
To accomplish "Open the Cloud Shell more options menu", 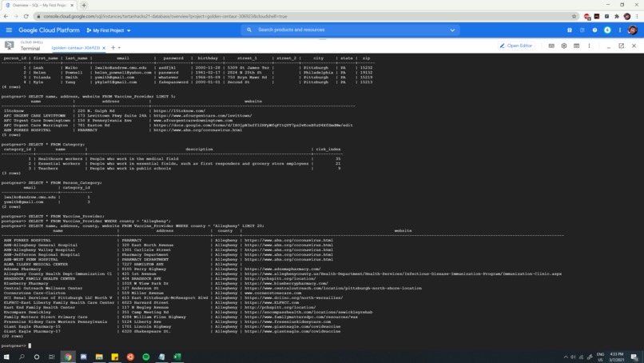I will pos(589,46).
